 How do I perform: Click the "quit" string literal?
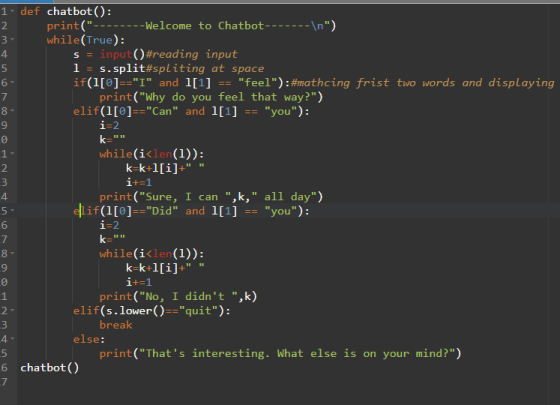pos(198,311)
